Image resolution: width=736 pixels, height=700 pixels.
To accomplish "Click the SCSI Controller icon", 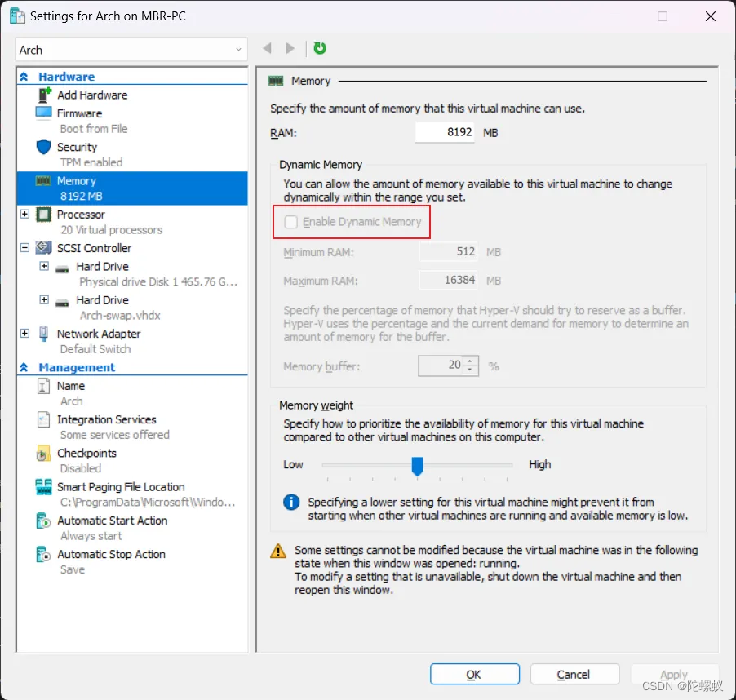I will pos(43,248).
